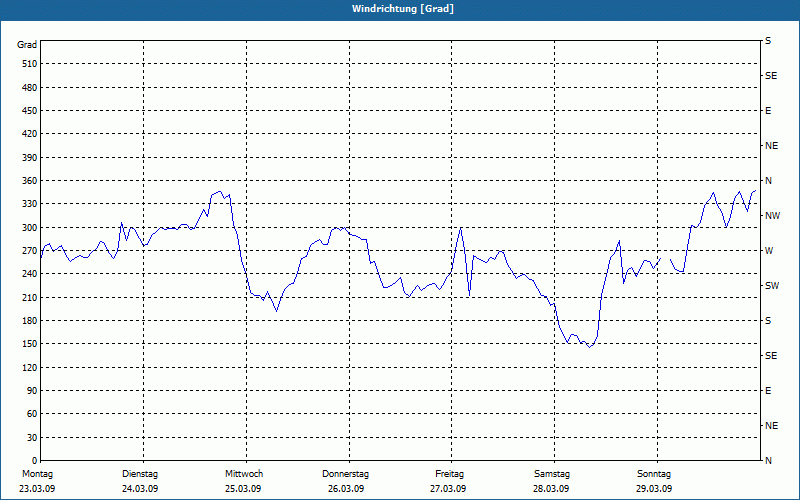
Task: Click the 510 value on the degree axis
Action: [29, 64]
